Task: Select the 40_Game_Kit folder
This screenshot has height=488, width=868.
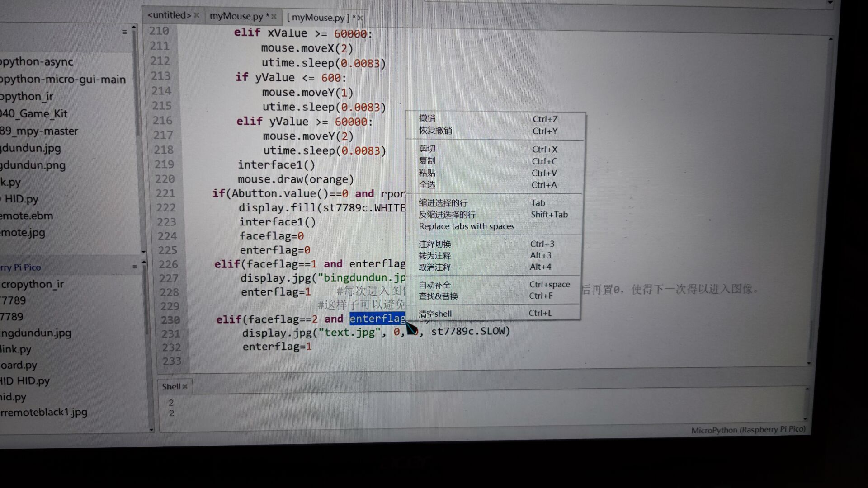Action: [34, 113]
